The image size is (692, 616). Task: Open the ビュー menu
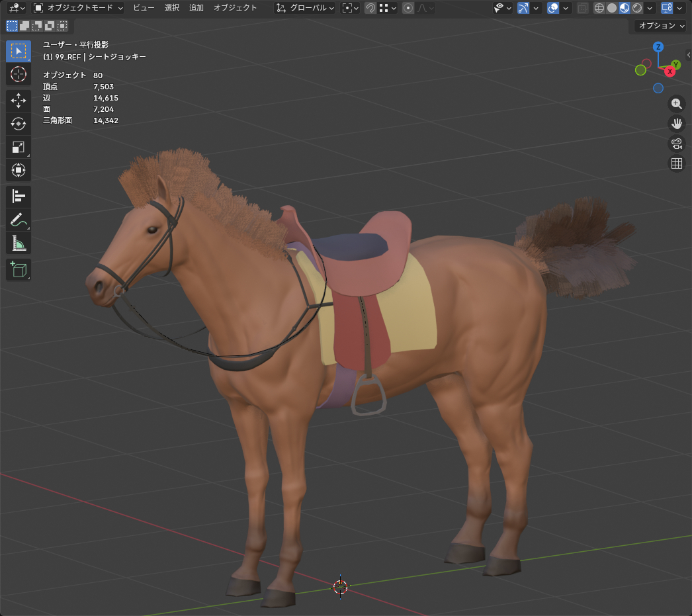point(144,8)
